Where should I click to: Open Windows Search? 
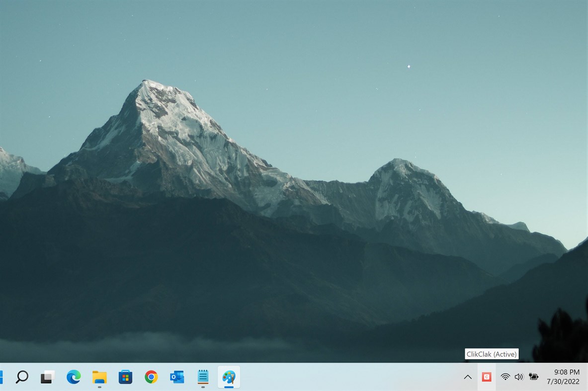21,377
